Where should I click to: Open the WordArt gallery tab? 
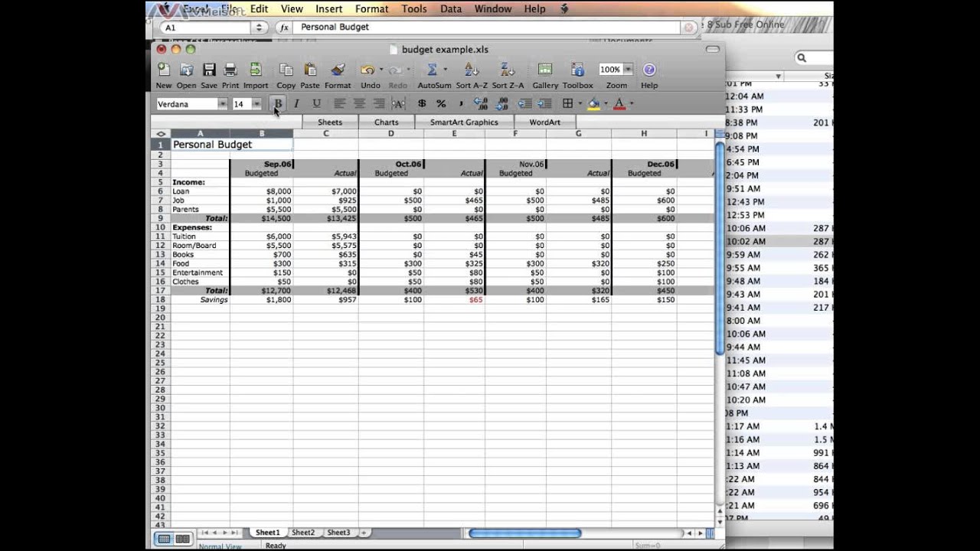(x=544, y=122)
